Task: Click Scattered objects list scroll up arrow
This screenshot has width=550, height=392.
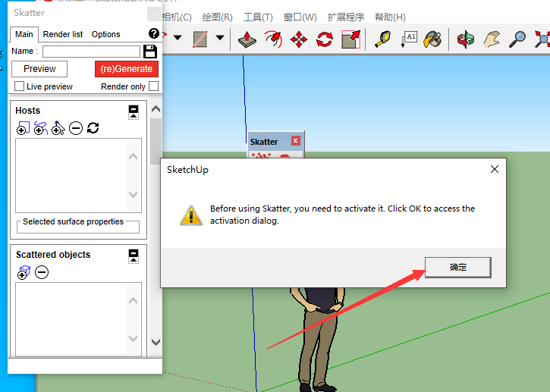Action: (133, 301)
